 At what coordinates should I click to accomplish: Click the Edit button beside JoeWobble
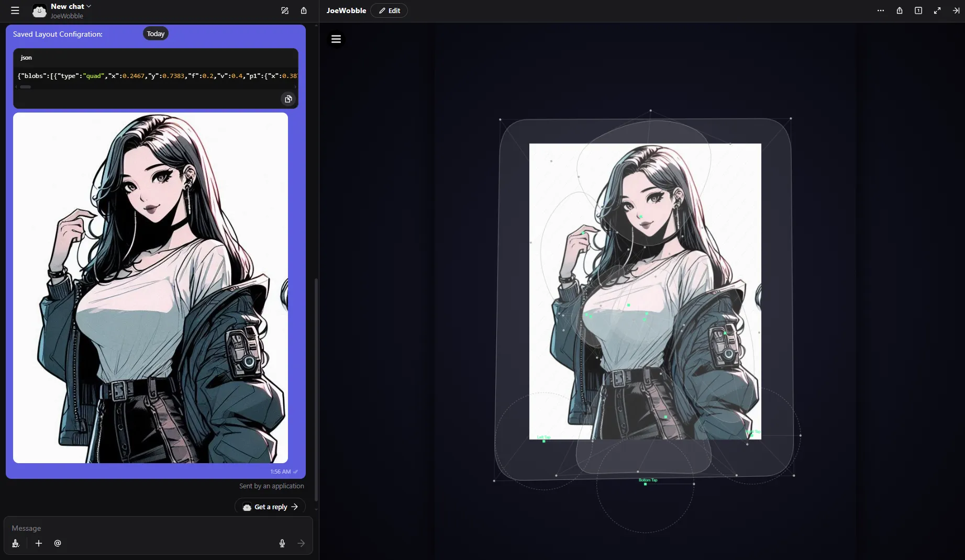pos(389,10)
